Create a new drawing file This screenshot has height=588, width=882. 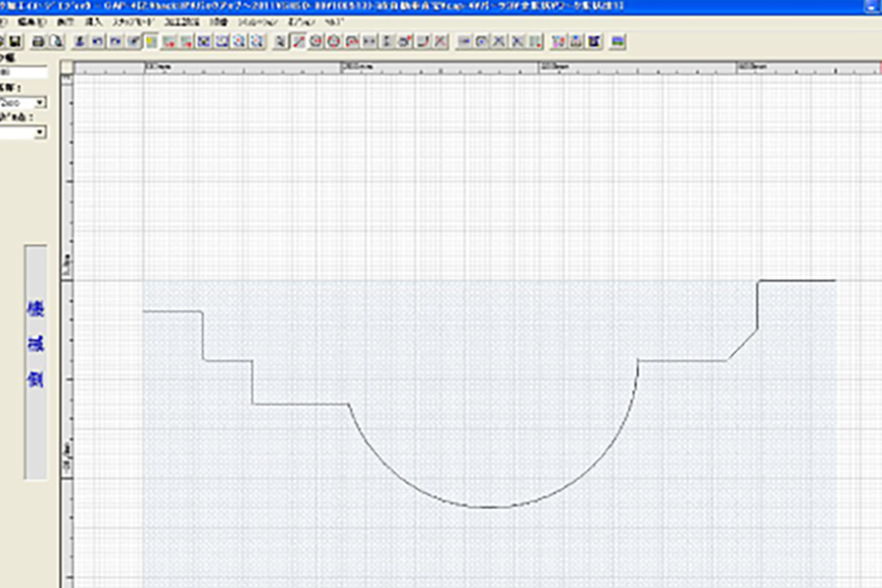coord(4,40)
